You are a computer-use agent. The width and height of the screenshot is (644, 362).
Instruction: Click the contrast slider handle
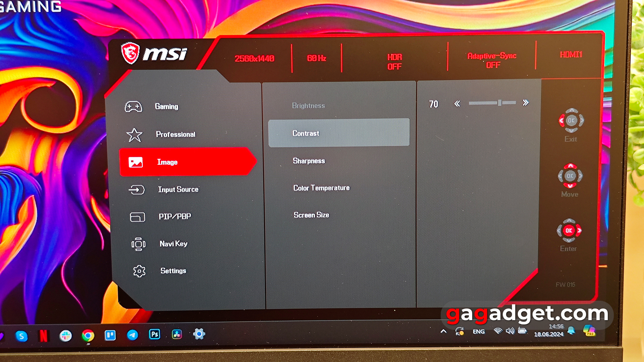(500, 103)
